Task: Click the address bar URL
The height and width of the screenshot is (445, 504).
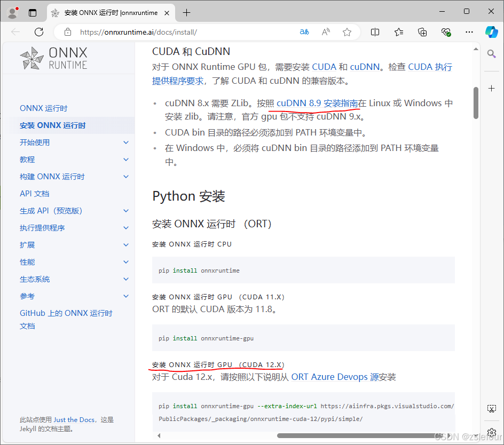Action: click(138, 32)
